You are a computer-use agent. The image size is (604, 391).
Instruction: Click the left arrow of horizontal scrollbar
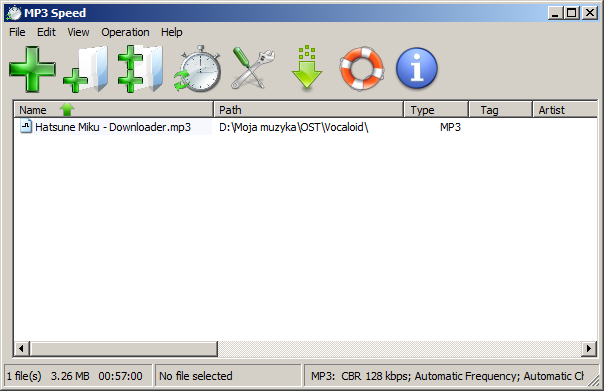point(22,349)
